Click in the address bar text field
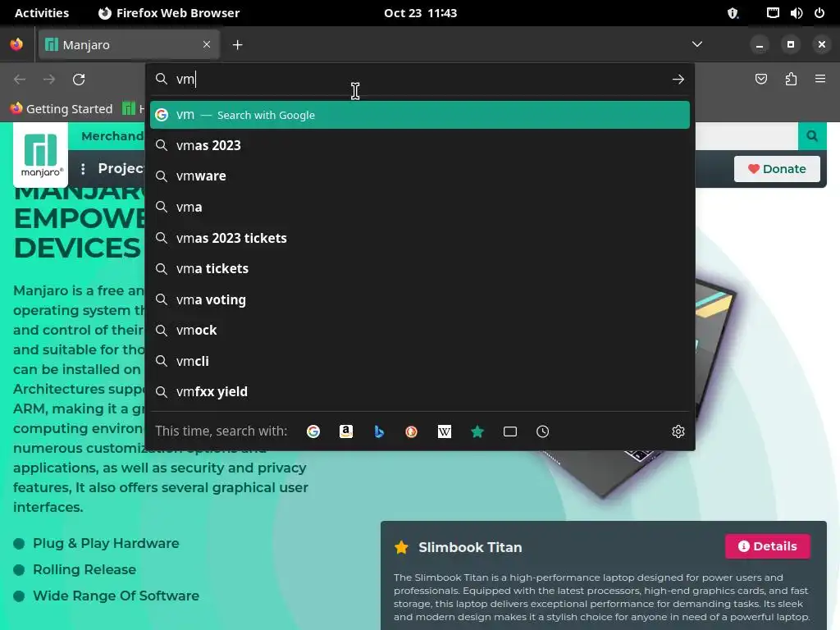This screenshot has width=840, height=630. tap(421, 80)
